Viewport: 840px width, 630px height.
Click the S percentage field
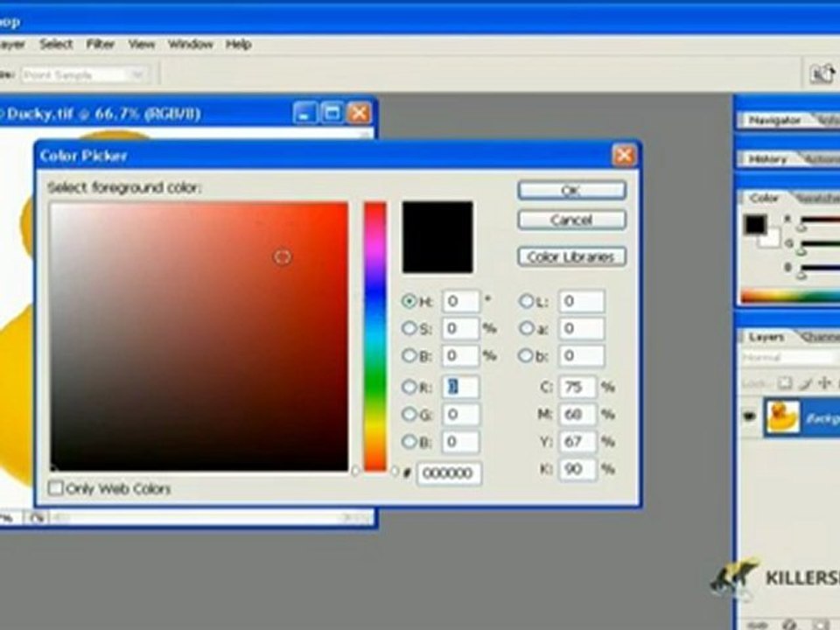click(x=461, y=328)
